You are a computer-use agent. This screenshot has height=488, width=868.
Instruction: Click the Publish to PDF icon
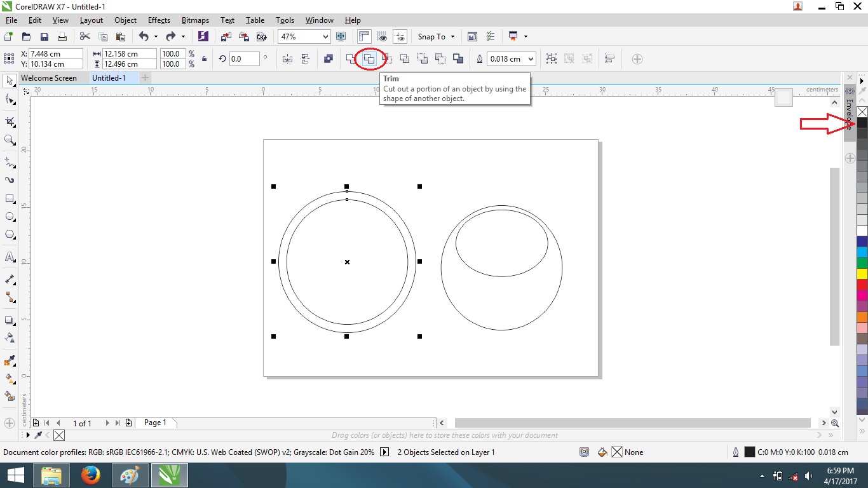(x=261, y=37)
